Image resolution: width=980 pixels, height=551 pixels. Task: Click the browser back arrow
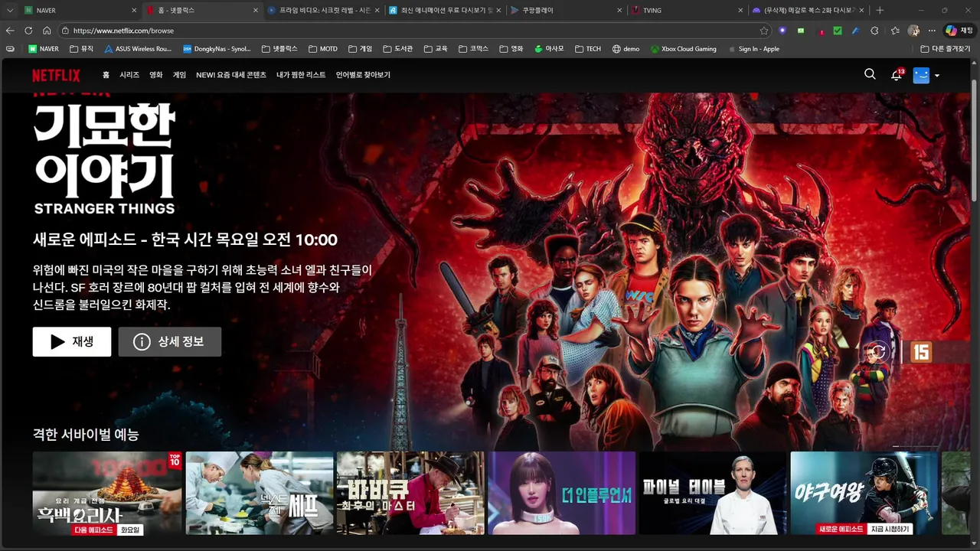point(10,31)
